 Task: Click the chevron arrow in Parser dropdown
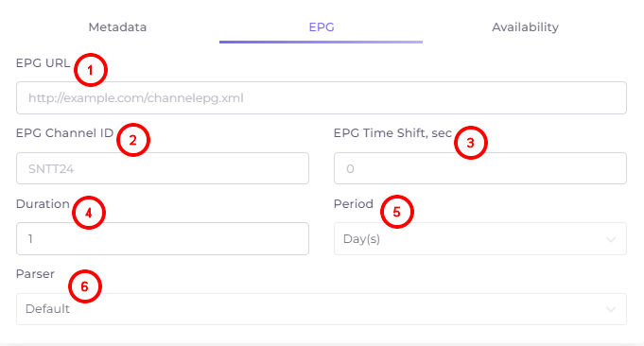pos(611,309)
